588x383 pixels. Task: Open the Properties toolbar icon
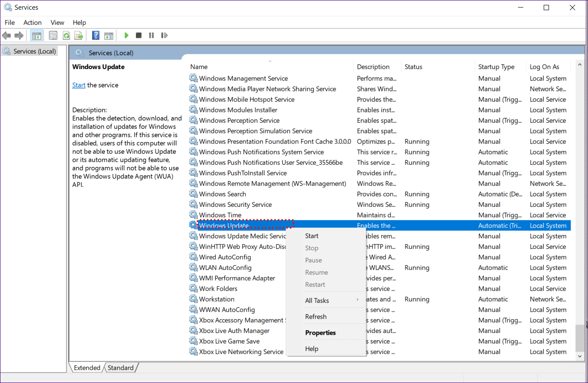[x=53, y=35]
